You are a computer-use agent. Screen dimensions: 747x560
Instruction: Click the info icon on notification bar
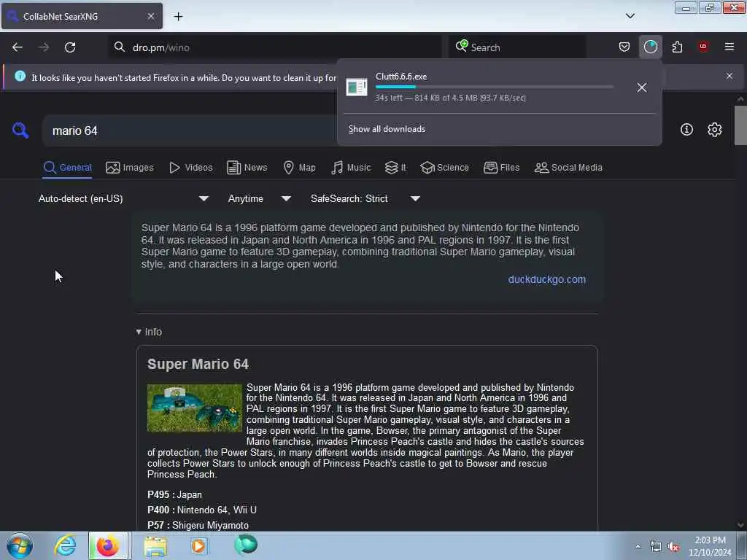(x=20, y=76)
